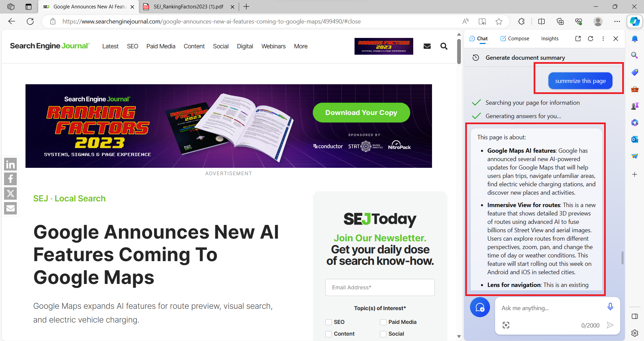Image resolution: width=644 pixels, height=341 pixels.
Task: Refresh the Copilot chat panel
Action: pyautogui.click(x=590, y=39)
